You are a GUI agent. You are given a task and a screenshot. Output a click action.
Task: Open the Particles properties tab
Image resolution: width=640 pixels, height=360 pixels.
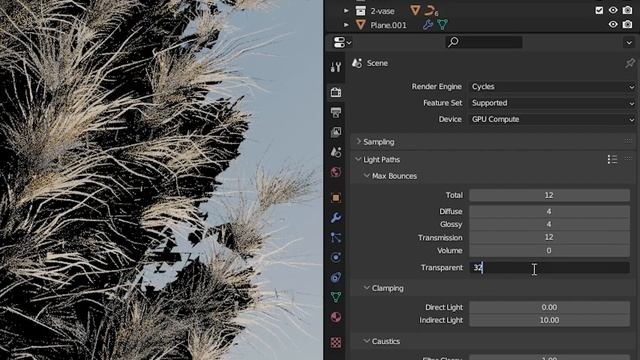336,238
